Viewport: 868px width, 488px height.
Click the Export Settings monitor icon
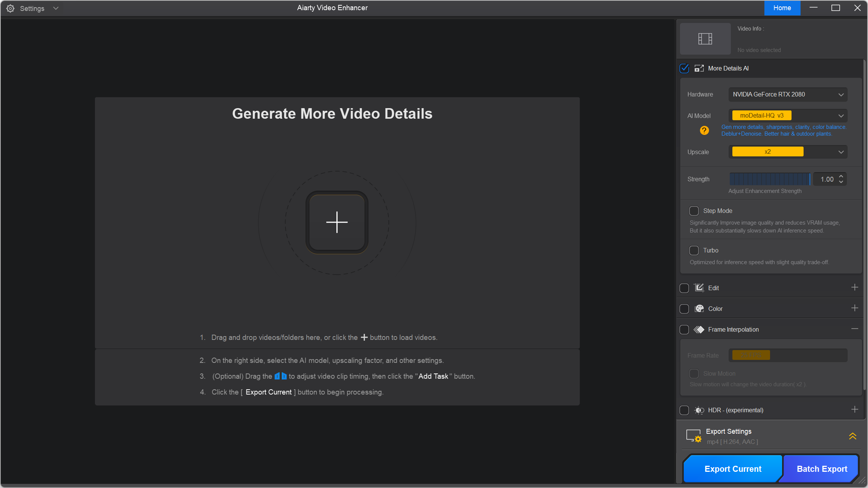(x=694, y=436)
